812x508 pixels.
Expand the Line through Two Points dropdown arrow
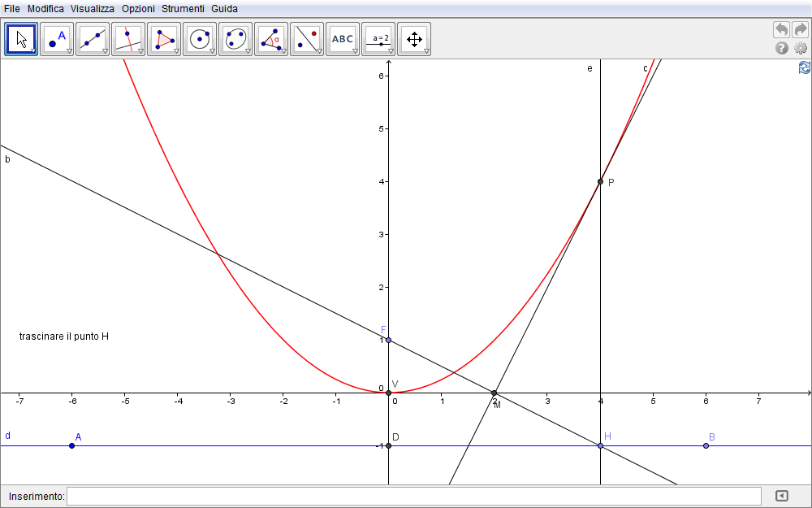(105, 51)
